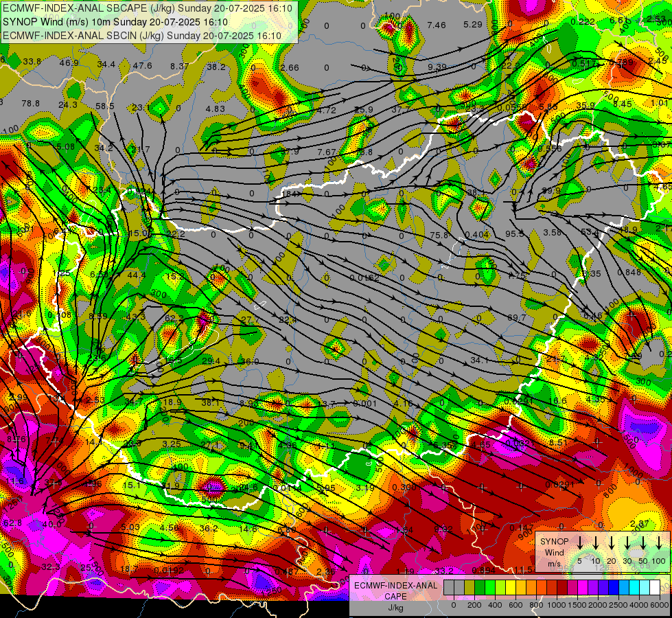Click the 600 tick on CAPE scale
The height and width of the screenshot is (618, 672).
[515, 605]
